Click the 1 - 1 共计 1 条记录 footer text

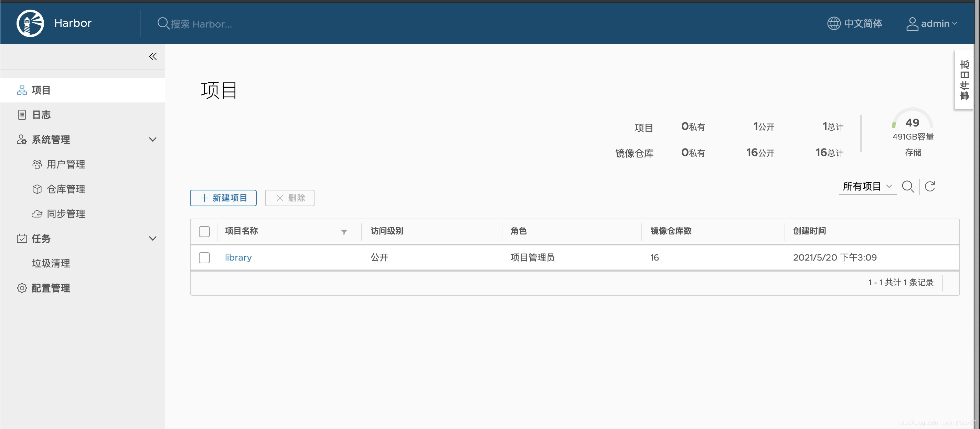(x=901, y=282)
